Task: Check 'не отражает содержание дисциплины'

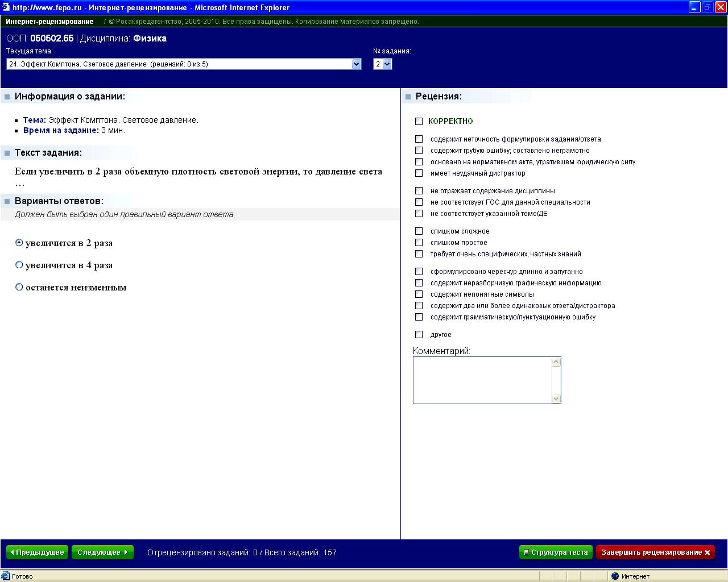Action: tap(419, 190)
